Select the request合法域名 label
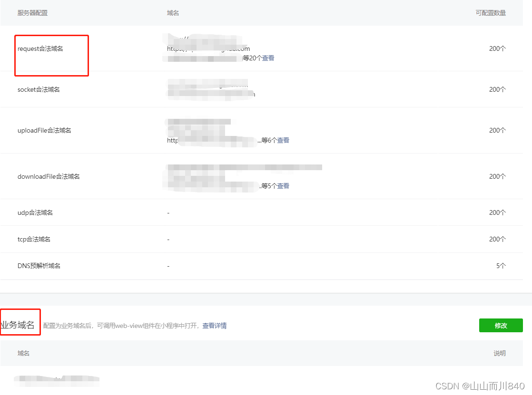 (40, 48)
